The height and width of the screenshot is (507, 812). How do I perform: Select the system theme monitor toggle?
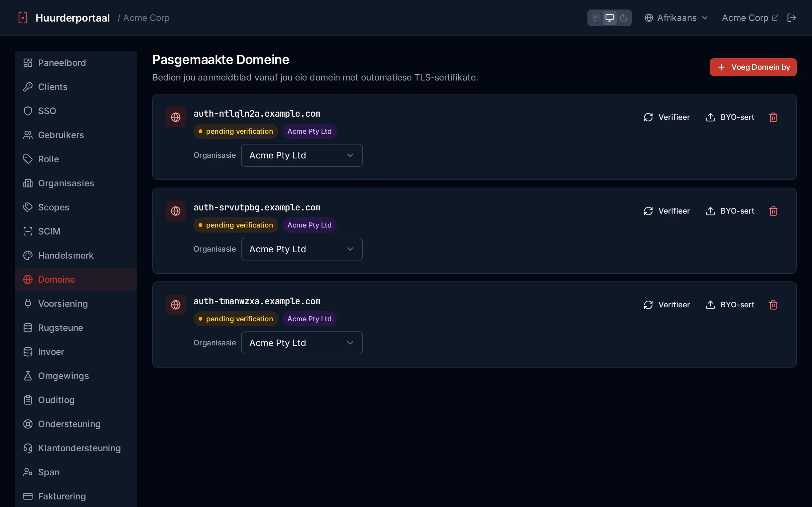click(x=610, y=18)
